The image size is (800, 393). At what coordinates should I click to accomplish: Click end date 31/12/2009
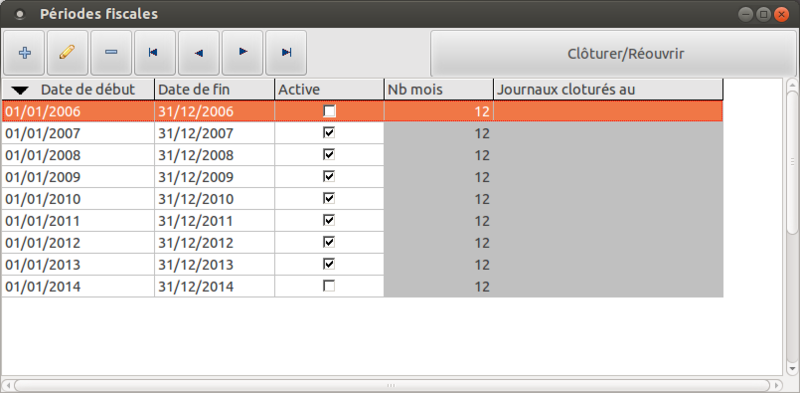pos(214,177)
